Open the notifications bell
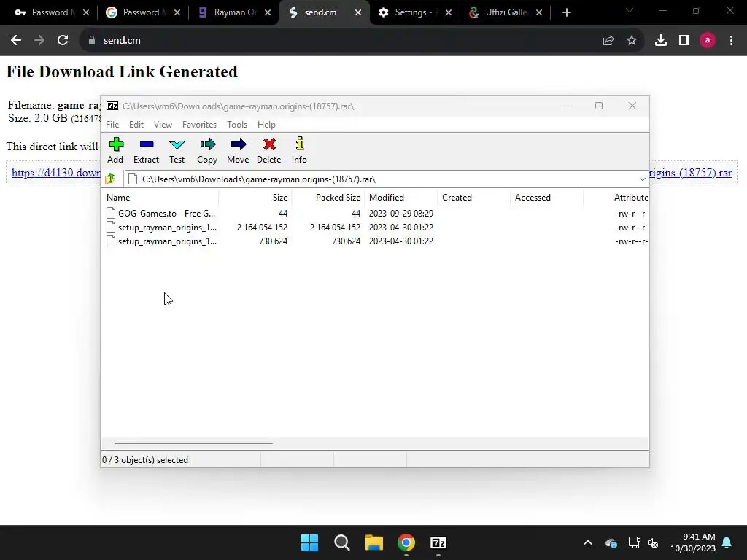This screenshot has width=747, height=560. [727, 542]
